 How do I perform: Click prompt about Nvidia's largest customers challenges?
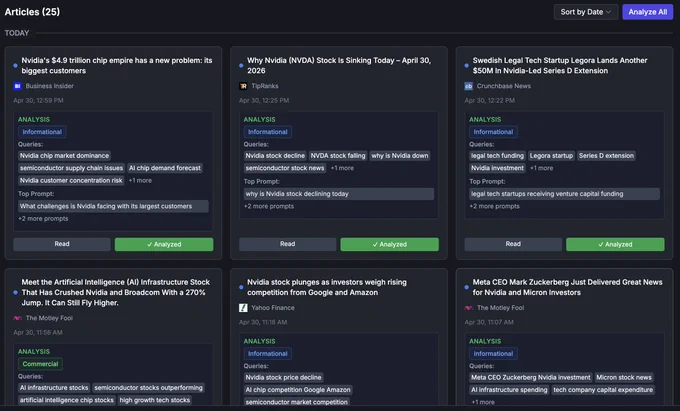pos(113,206)
